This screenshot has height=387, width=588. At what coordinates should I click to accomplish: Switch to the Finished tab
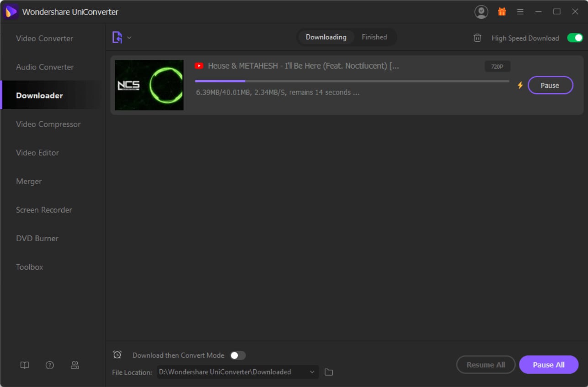[374, 37]
